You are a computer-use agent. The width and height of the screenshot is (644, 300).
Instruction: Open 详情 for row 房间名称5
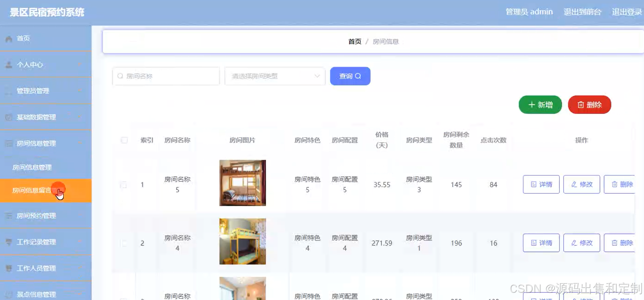(x=541, y=184)
